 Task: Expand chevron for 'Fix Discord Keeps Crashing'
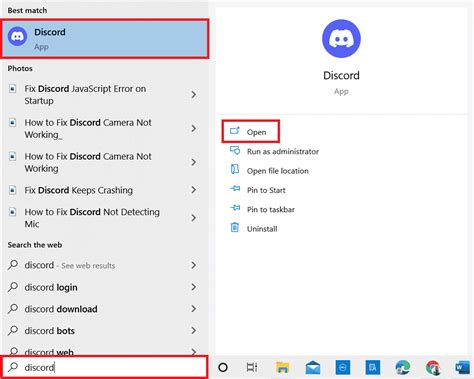point(193,190)
